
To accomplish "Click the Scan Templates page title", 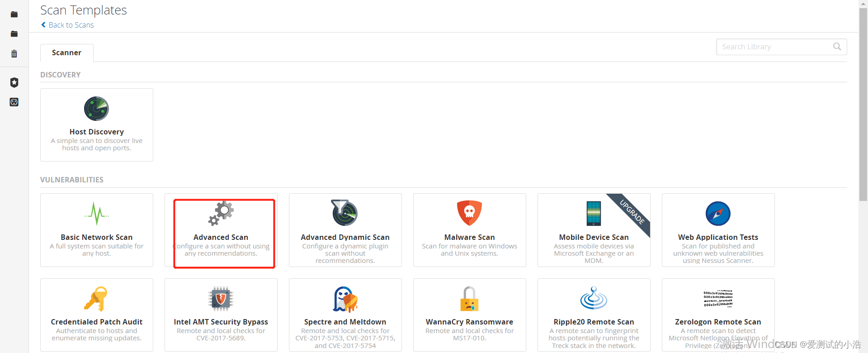I will 83,10.
